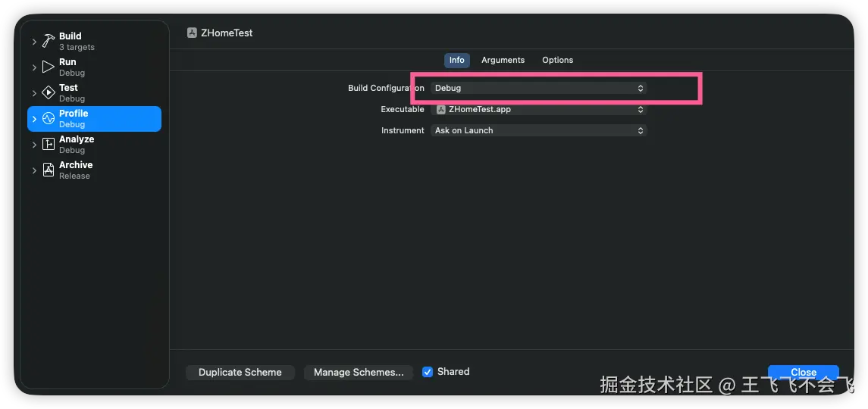Switch to the Info tab
The height and width of the screenshot is (409, 868).
[456, 60]
